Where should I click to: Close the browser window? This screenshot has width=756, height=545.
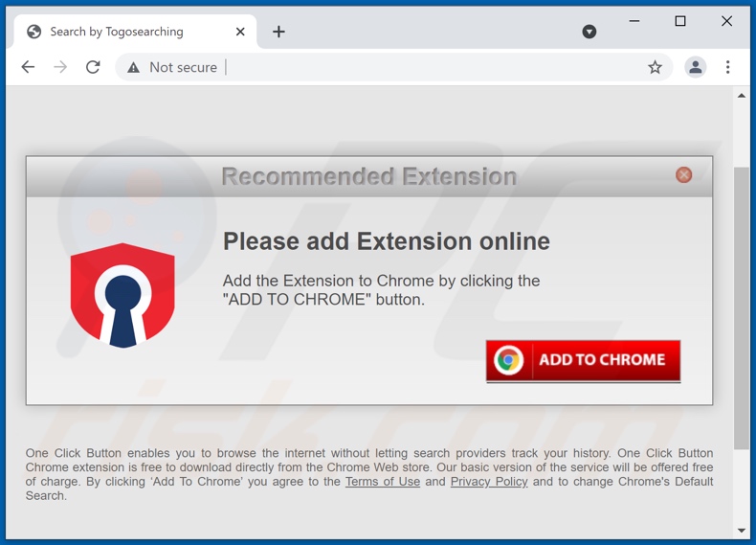click(x=726, y=21)
